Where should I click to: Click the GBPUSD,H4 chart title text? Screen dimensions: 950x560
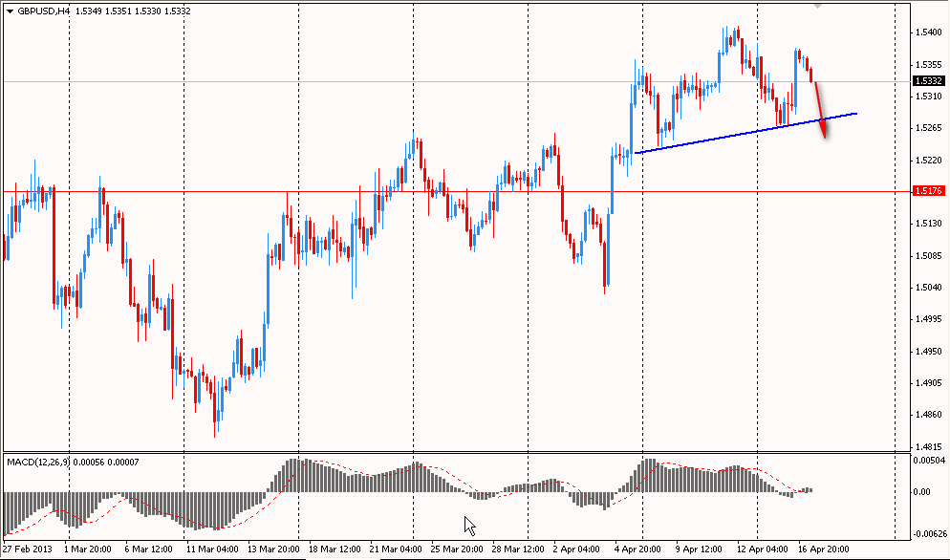pyautogui.click(x=42, y=11)
